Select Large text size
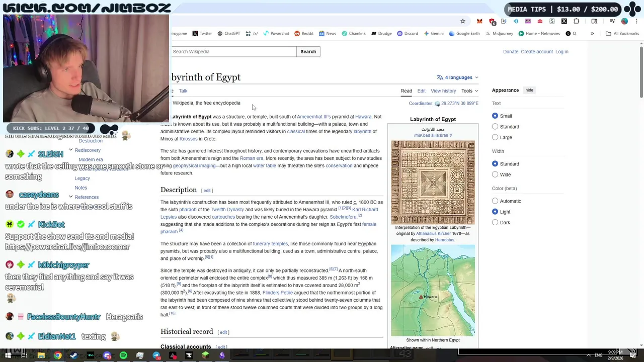The image size is (644, 362). pyautogui.click(x=495, y=137)
